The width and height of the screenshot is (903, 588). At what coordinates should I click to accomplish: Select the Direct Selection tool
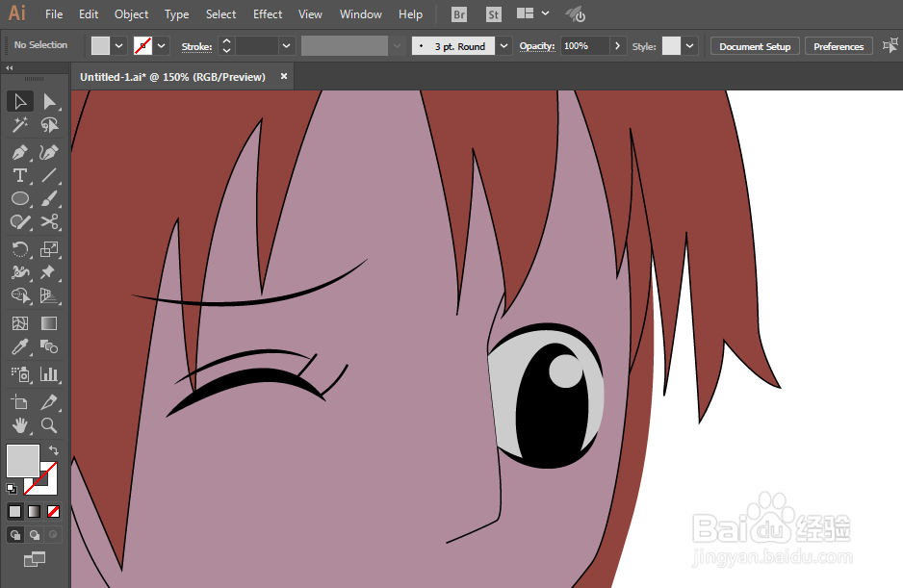pos(49,101)
